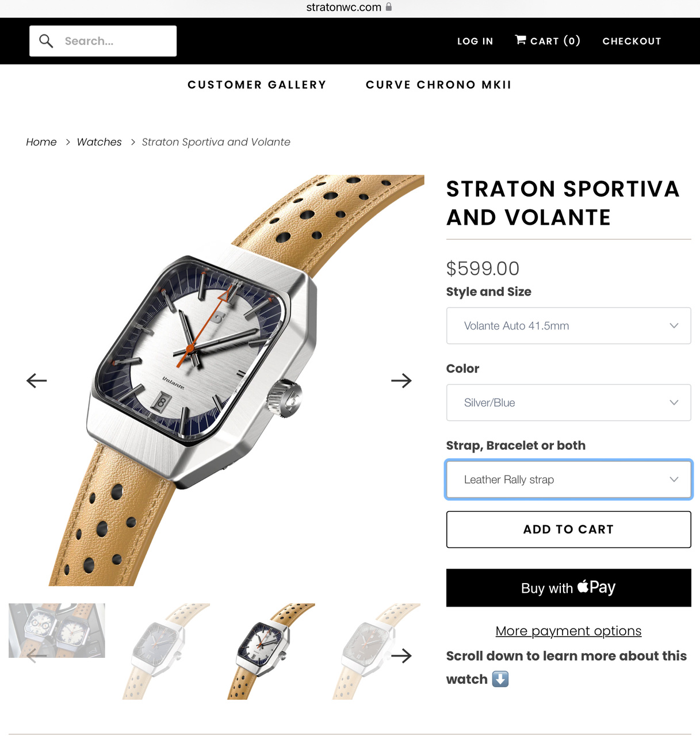
Task: Buy with Apple Pay
Action: pos(568,588)
